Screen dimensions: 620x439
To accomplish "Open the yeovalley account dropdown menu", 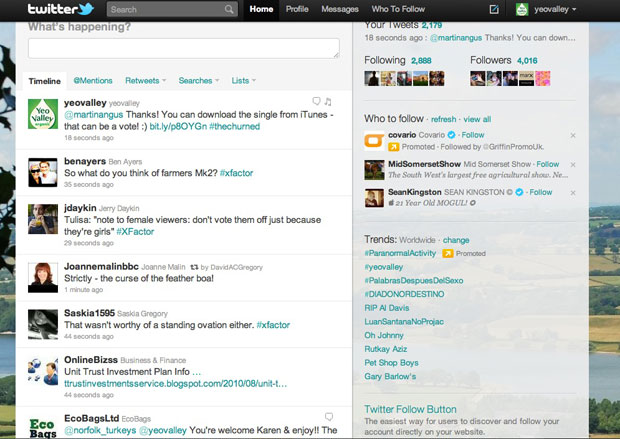I will tap(555, 9).
